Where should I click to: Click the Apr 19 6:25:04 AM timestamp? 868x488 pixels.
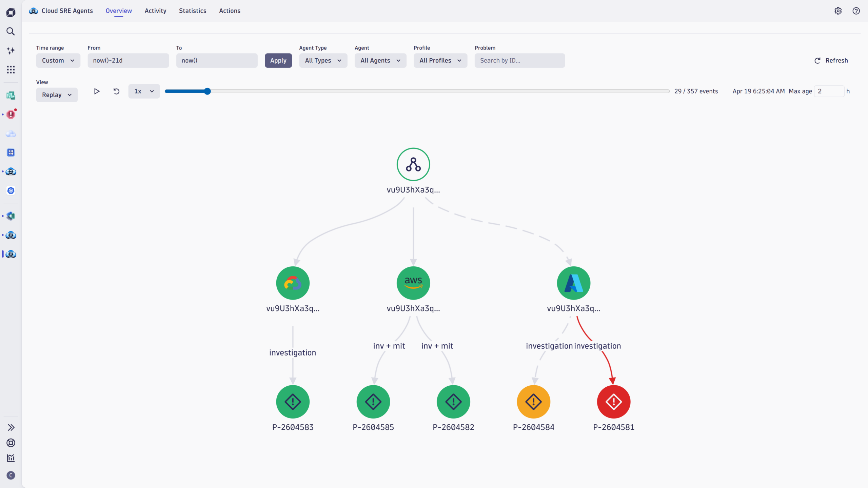click(758, 91)
